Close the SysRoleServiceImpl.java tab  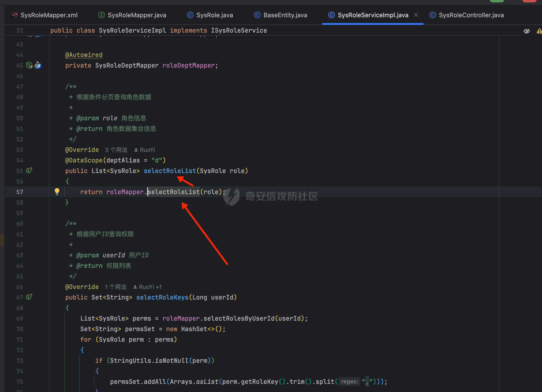416,15
